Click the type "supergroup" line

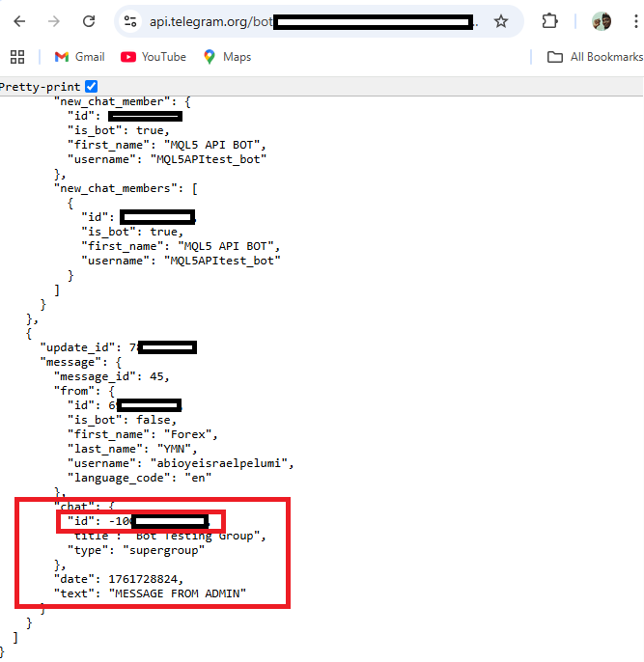coord(136,550)
